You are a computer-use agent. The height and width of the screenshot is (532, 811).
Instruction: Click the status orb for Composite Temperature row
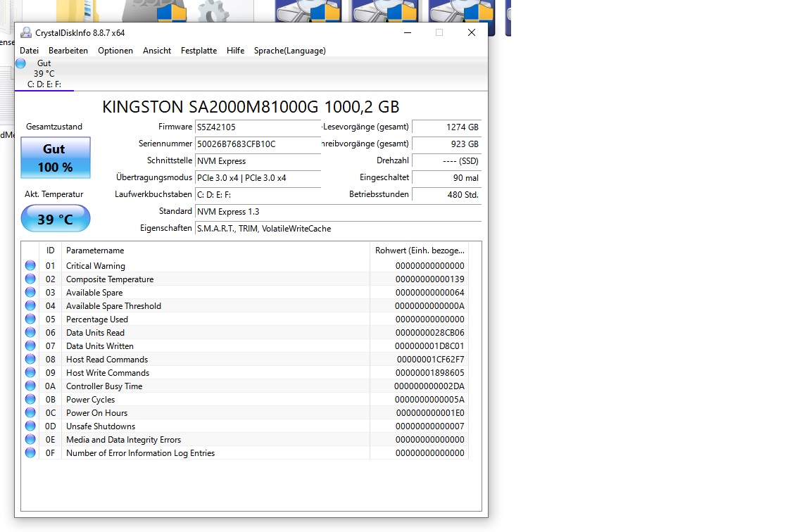tap(30, 279)
